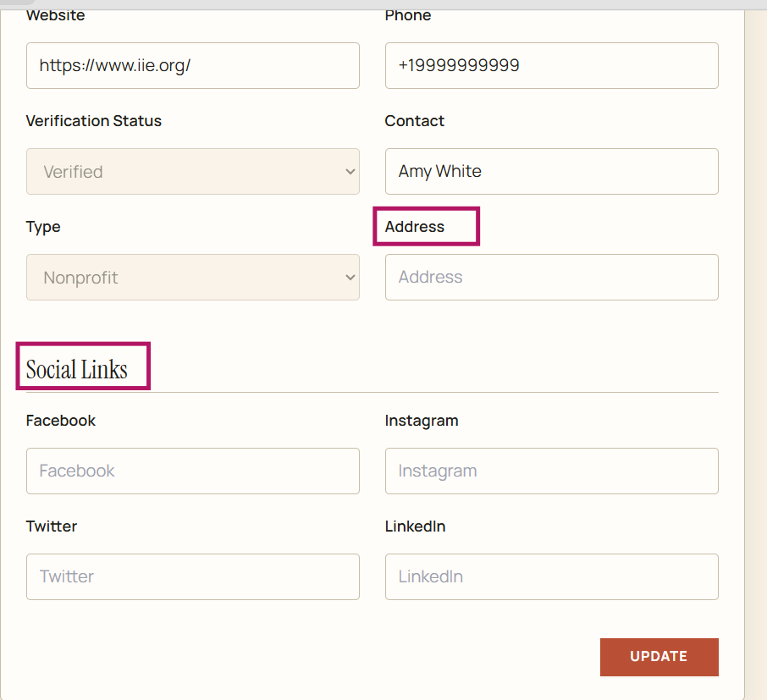
Task: Click the Contact field label
Action: [x=414, y=121]
